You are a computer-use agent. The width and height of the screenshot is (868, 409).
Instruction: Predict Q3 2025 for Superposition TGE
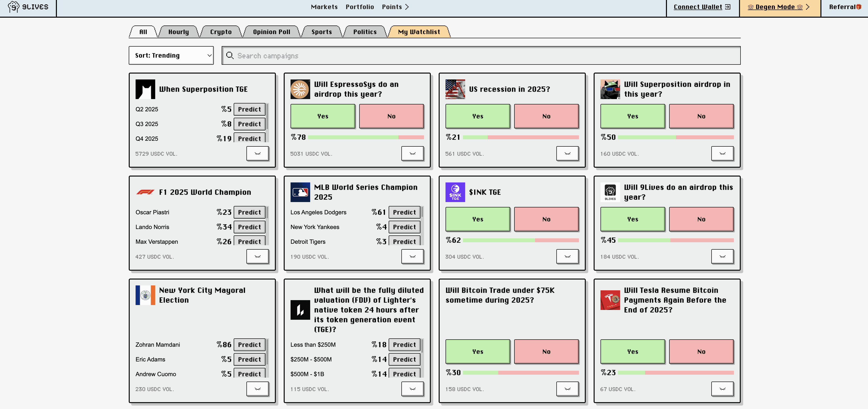(x=249, y=124)
